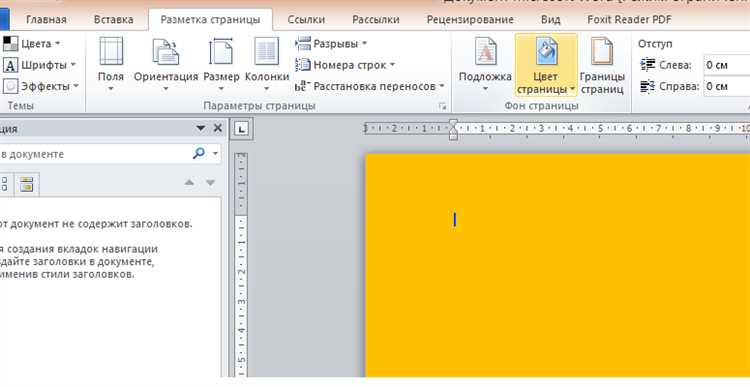Viewport: 750px width, 387px height.
Task: Click the Справа right indent icon
Action: (648, 86)
